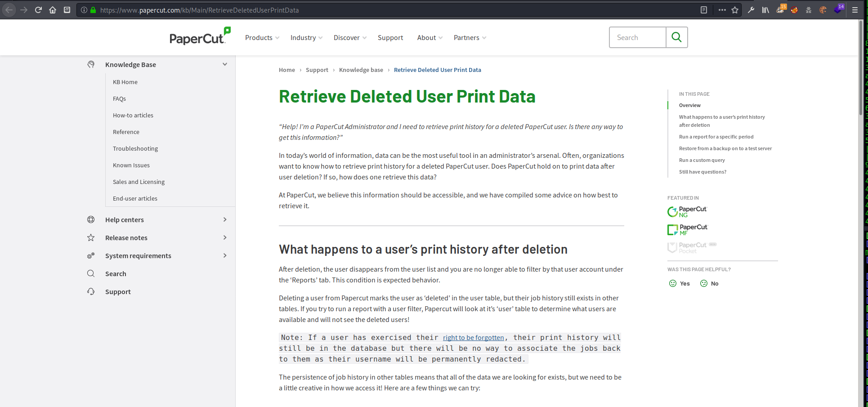
Task: Go to browser home page icon
Action: click(x=53, y=10)
